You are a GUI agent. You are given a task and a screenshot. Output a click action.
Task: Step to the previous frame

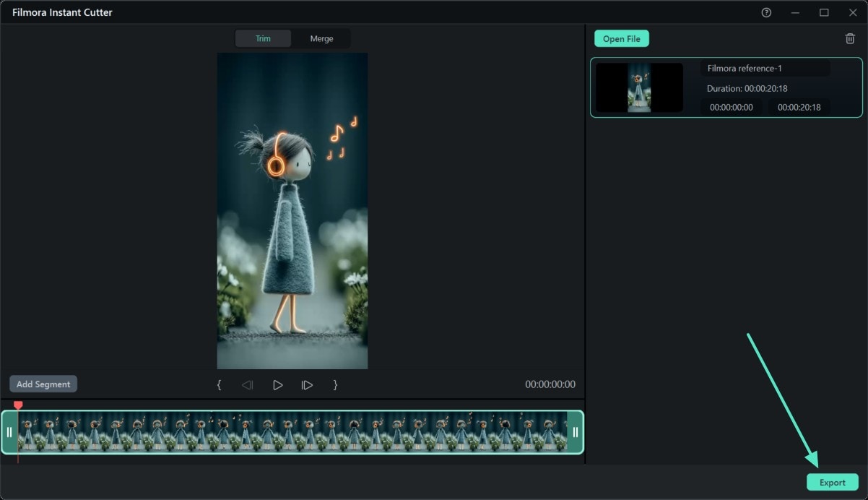coord(248,385)
